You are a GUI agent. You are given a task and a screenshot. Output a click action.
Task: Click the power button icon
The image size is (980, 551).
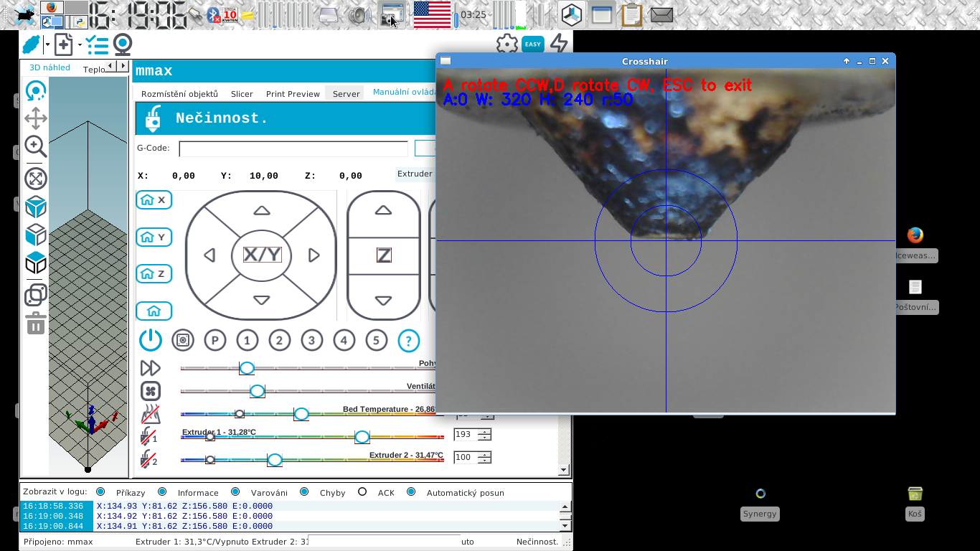pos(151,340)
